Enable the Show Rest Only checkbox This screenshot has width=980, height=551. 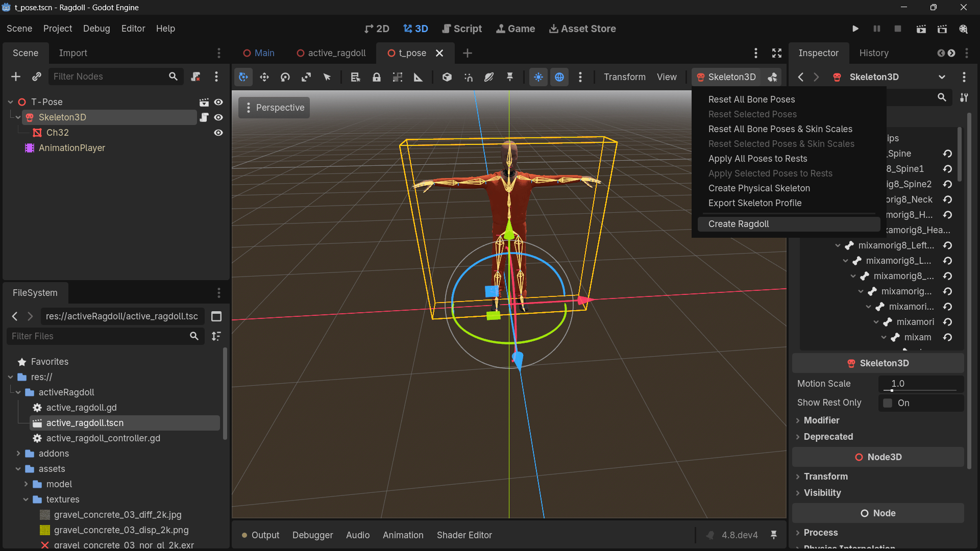(x=888, y=403)
